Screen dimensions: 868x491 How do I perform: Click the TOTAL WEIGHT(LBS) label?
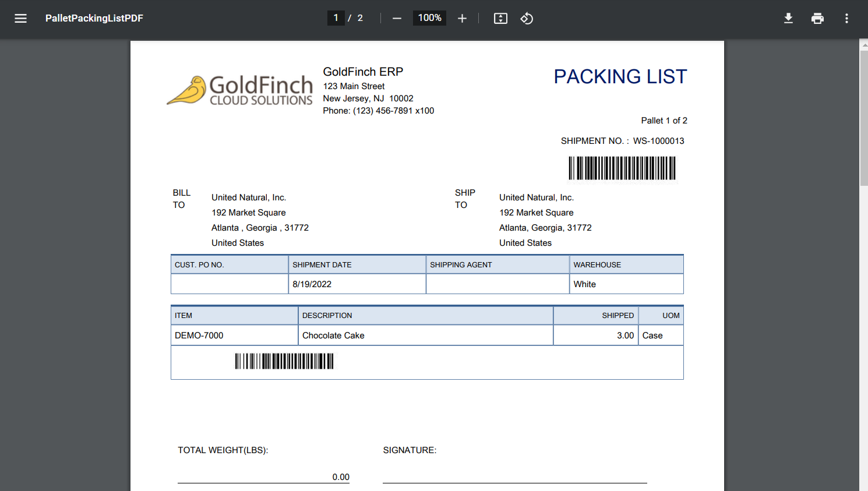(x=223, y=450)
